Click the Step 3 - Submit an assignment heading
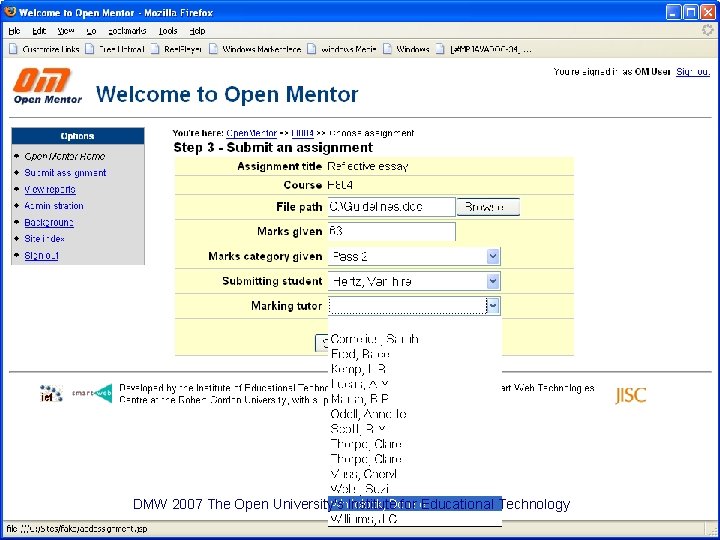 pyautogui.click(x=273, y=147)
